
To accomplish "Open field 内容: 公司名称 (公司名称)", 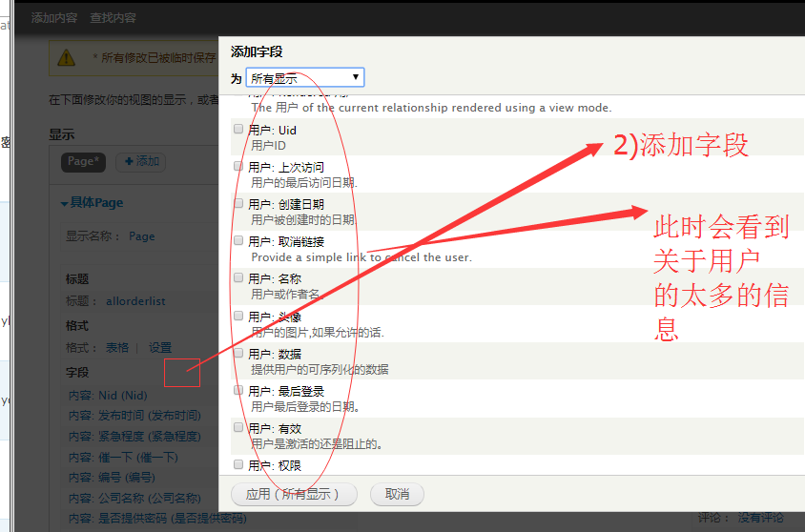I will [135, 498].
